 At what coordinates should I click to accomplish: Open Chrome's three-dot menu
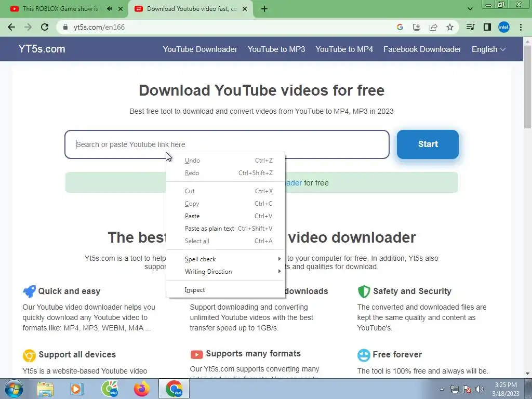coord(521,27)
